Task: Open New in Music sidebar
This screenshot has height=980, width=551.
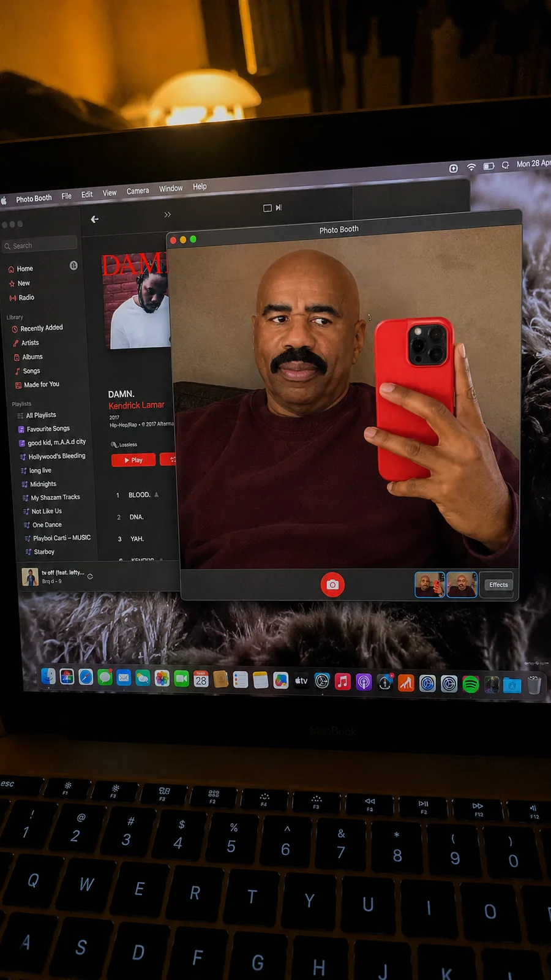Action: click(19, 284)
